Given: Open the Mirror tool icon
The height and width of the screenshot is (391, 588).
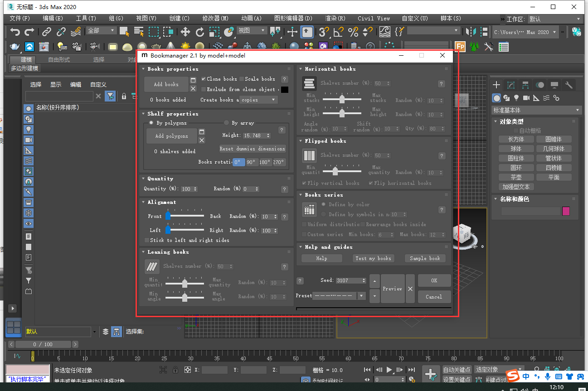Looking at the screenshot, I should [x=472, y=32].
